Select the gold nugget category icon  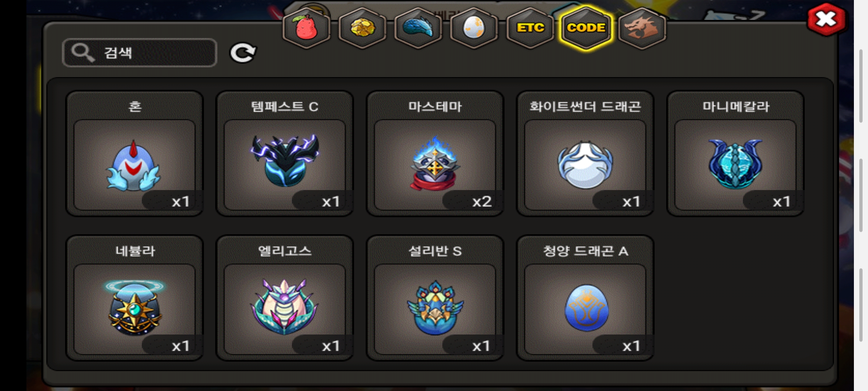pyautogui.click(x=362, y=28)
